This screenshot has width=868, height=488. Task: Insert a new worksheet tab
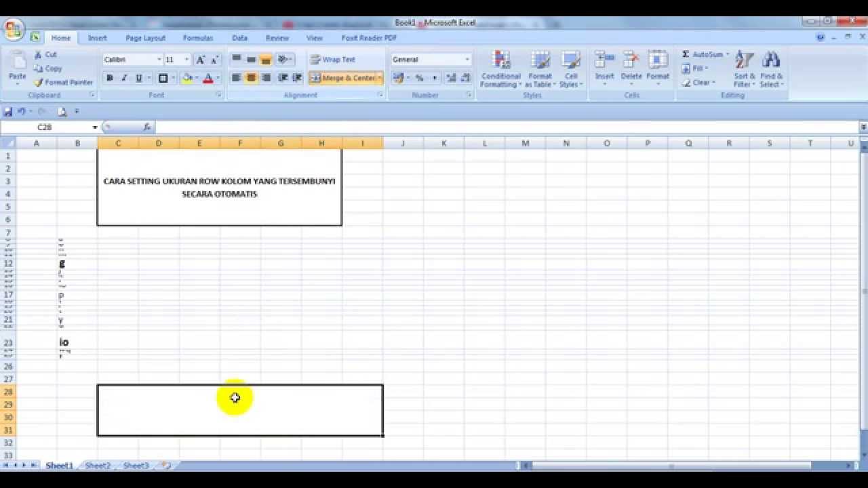point(165,466)
